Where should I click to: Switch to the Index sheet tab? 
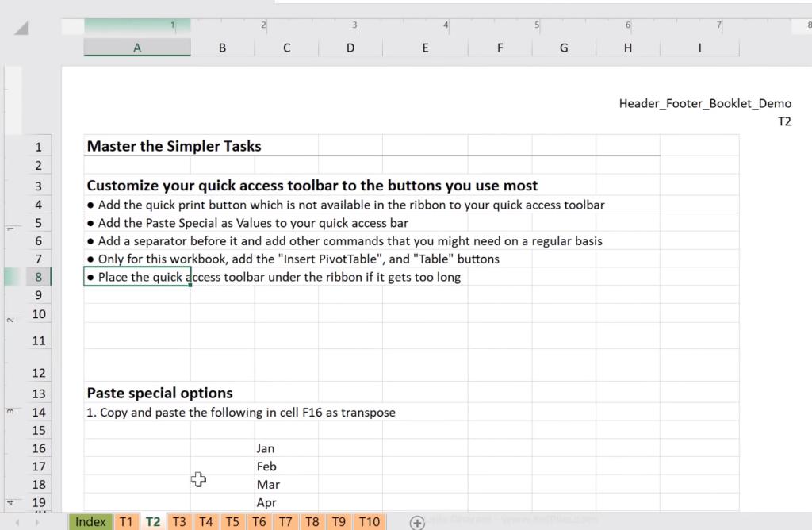click(90, 521)
